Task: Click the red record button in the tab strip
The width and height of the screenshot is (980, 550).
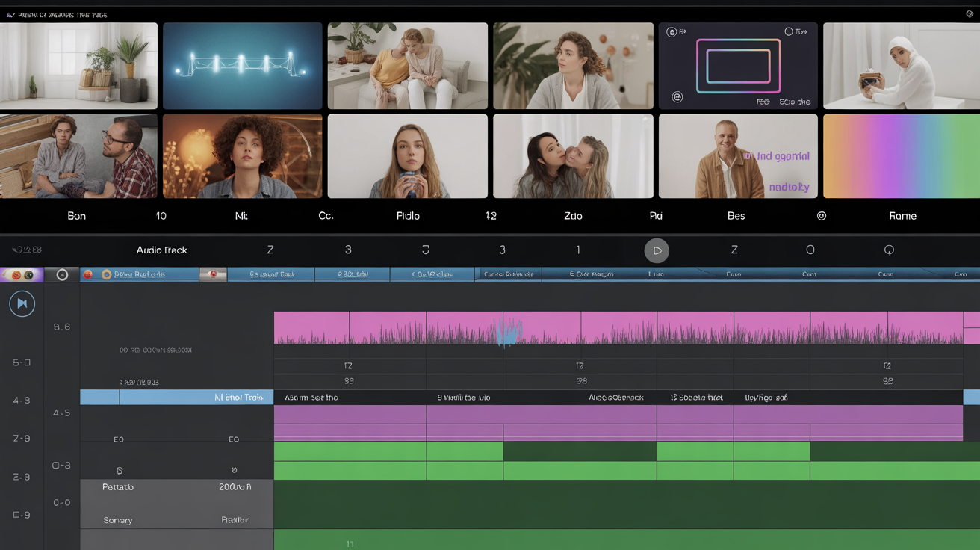Action: pyautogui.click(x=213, y=274)
